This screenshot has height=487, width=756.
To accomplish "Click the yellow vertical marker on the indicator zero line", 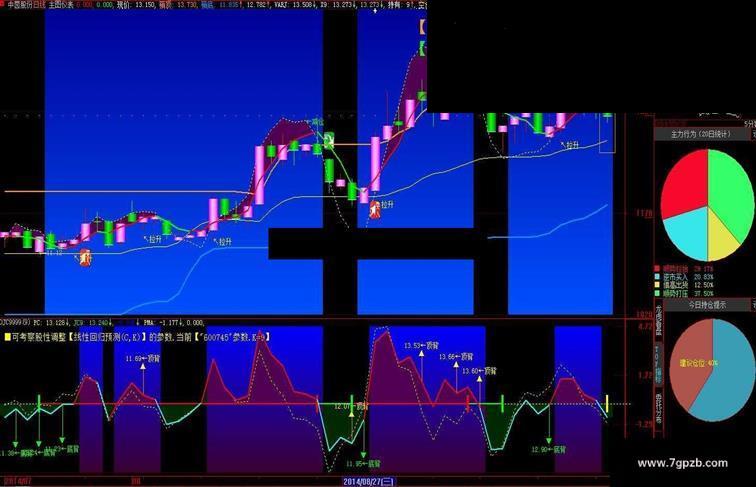I will click(x=607, y=404).
